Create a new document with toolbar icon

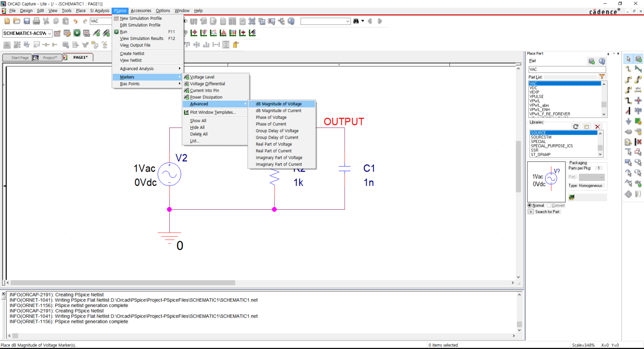tap(7, 21)
